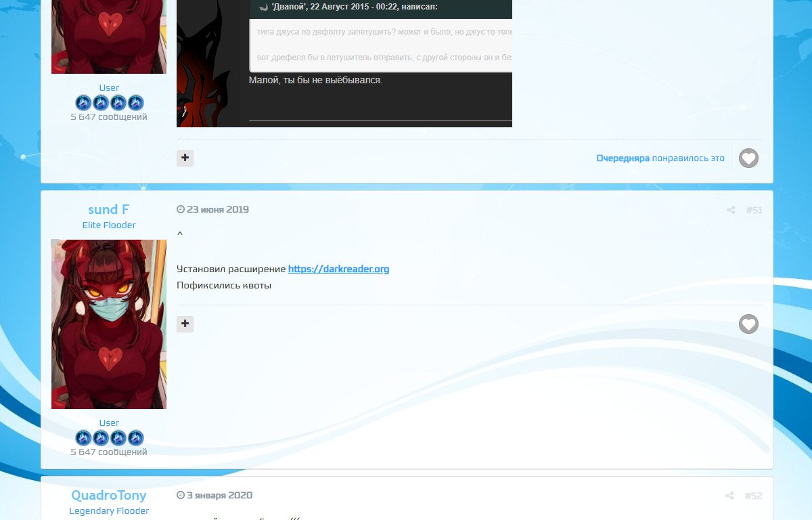Like post #51 with the heart icon
Screen dimensions: 812x520
pos(748,324)
